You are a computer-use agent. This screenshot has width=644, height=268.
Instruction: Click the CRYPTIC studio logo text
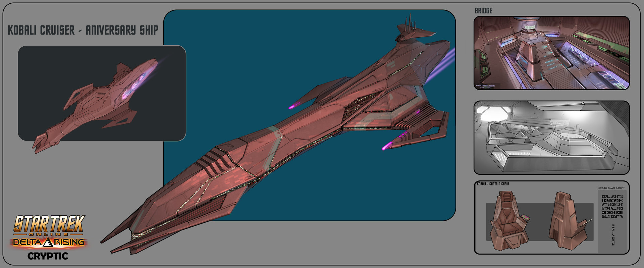[48, 256]
